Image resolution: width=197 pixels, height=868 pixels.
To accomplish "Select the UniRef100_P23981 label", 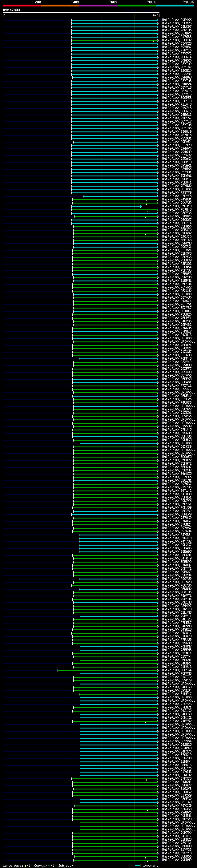I will [177, 139].
